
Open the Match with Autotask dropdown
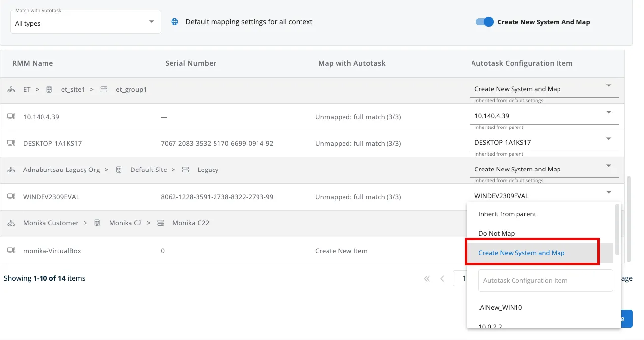pyautogui.click(x=86, y=22)
